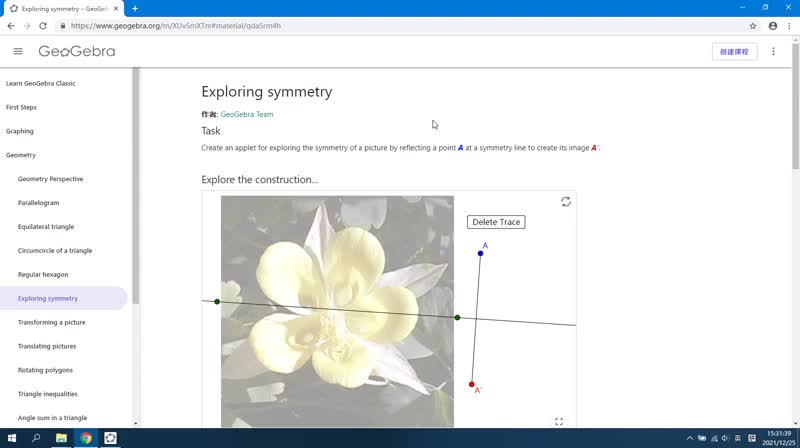Open the Windows Start menu
Viewport: 800px width, 448px height.
tap(12, 438)
